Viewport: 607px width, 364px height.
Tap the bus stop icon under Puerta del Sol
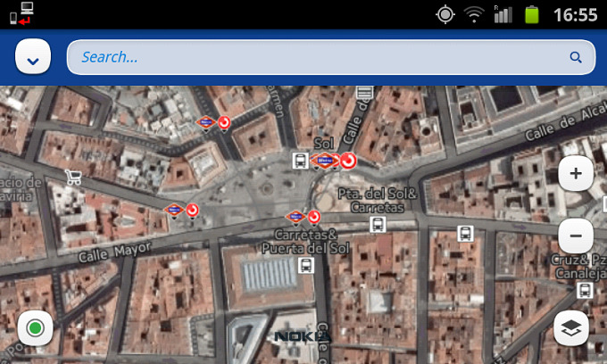point(306,265)
